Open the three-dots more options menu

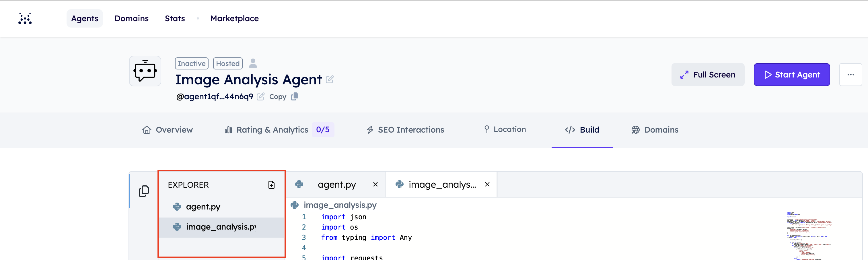850,75
